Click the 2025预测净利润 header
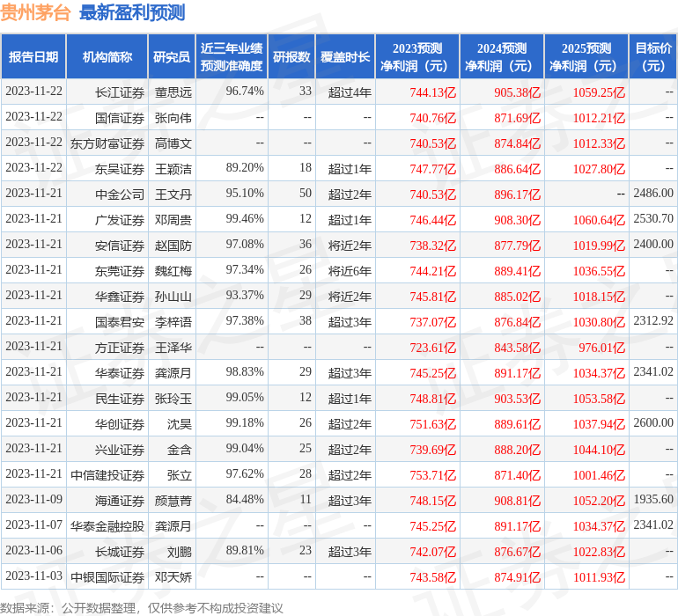The width and height of the screenshot is (678, 616). pyautogui.click(x=586, y=56)
